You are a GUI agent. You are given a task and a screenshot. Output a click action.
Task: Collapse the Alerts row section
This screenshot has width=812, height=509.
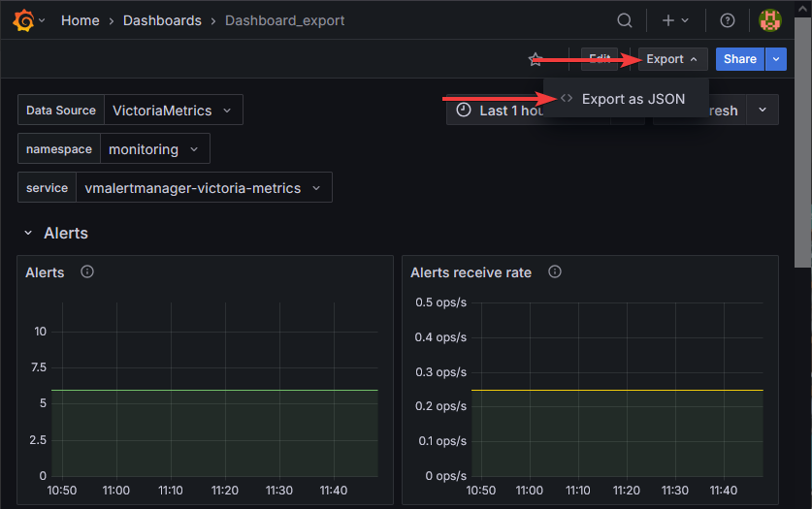(29, 234)
